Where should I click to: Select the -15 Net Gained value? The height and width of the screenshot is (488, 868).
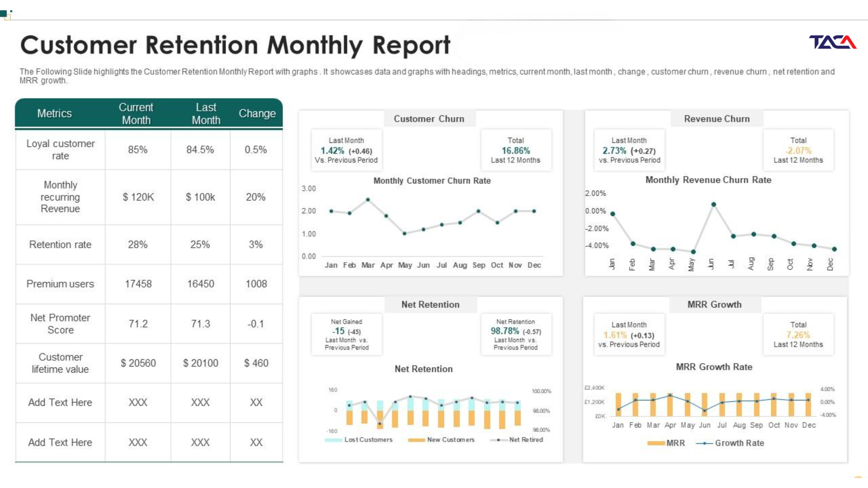pos(339,331)
